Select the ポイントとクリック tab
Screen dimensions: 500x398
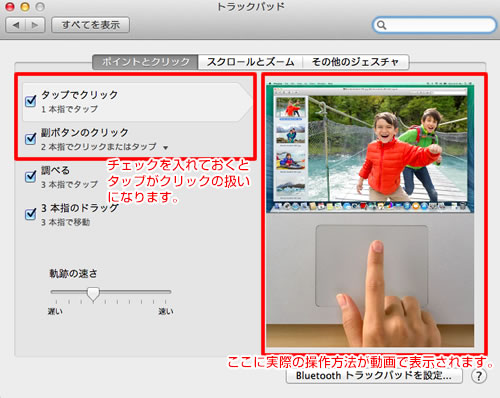pos(145,62)
